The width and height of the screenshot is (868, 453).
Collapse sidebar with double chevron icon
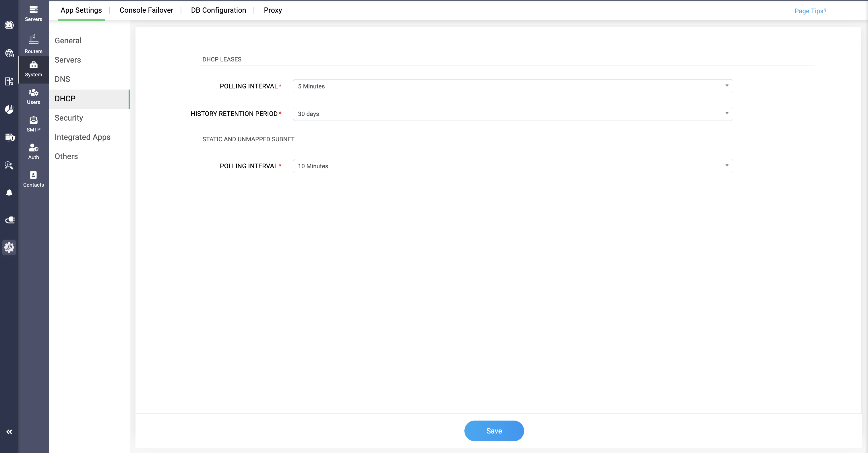tap(9, 432)
